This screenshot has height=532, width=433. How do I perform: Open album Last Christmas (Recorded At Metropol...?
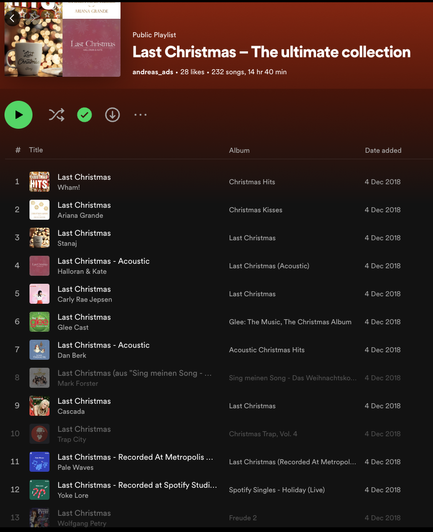(x=293, y=462)
